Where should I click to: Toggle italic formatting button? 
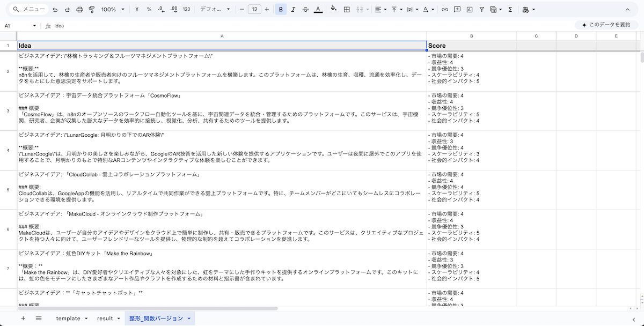293,9
